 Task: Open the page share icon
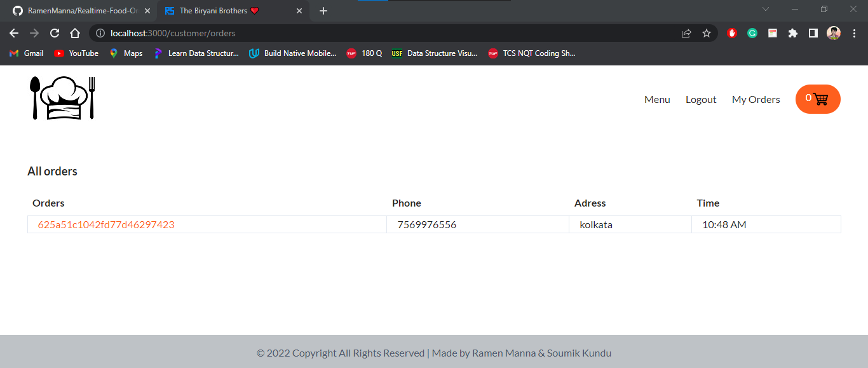click(686, 32)
